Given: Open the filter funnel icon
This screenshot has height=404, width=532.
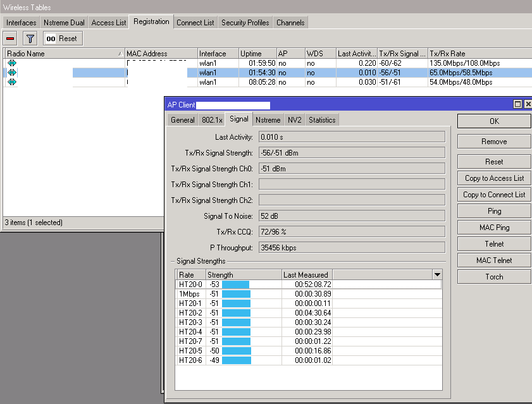Looking at the screenshot, I should click(x=30, y=39).
